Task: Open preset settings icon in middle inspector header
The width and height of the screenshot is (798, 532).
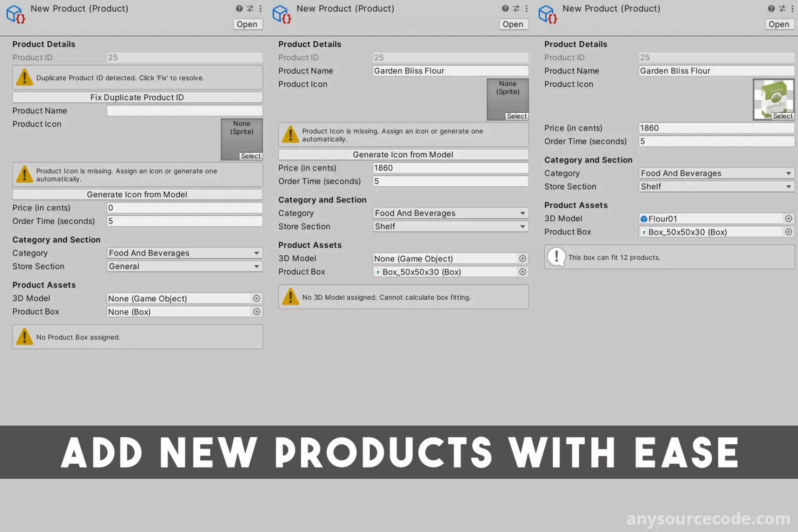Action: (x=516, y=8)
